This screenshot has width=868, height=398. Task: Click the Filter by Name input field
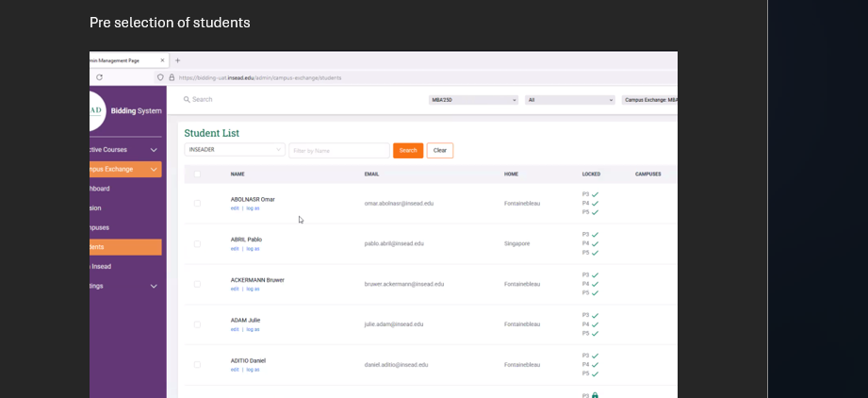click(338, 150)
